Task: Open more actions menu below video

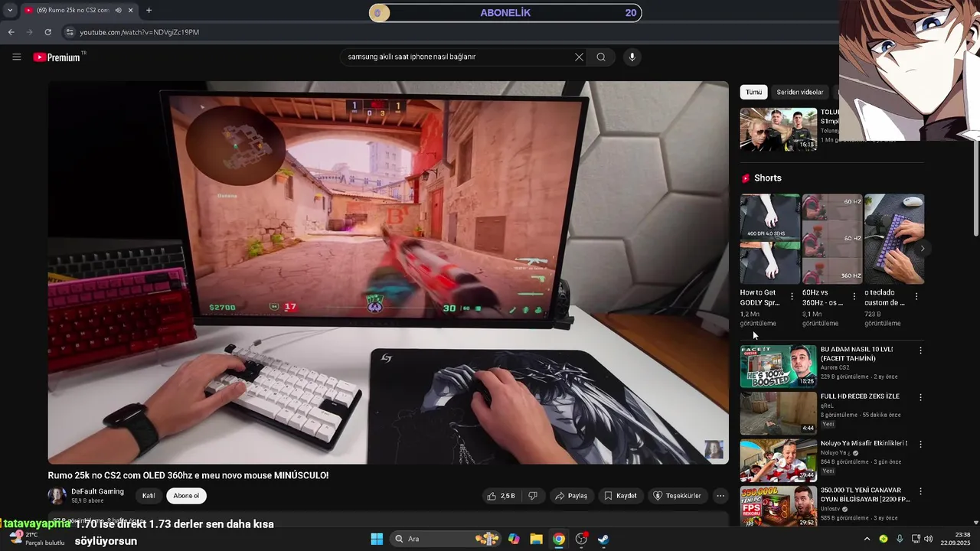Action: click(720, 496)
